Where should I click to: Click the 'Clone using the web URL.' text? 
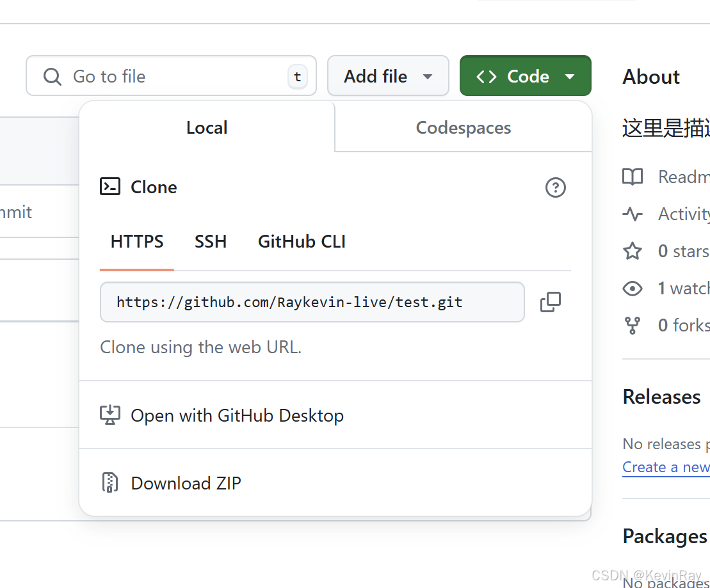click(200, 347)
